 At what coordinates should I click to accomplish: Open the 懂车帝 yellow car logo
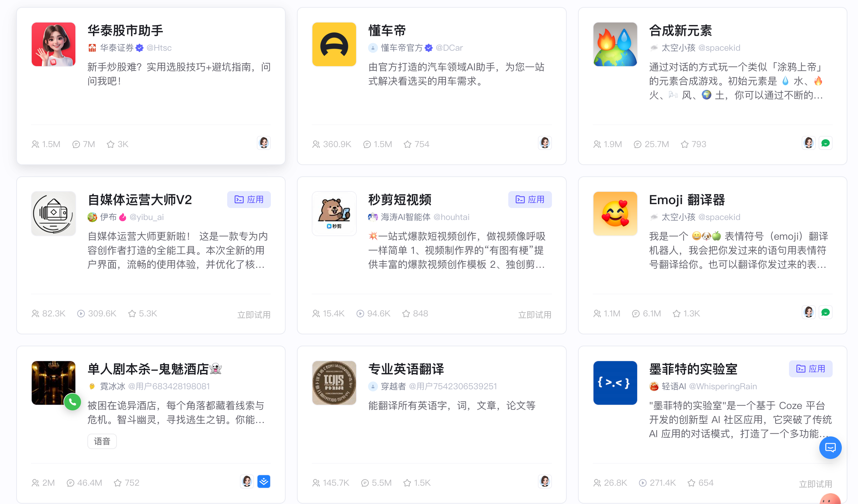pyautogui.click(x=334, y=44)
